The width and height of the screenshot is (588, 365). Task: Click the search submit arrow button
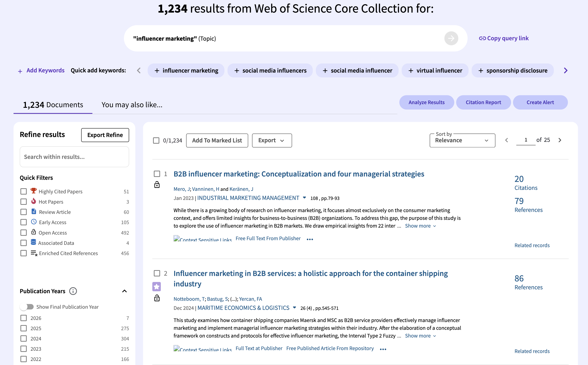pos(451,38)
